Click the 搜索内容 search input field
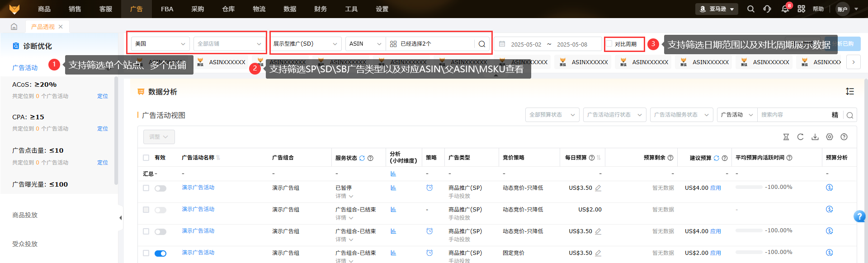This screenshot has width=868, height=263. 793,115
